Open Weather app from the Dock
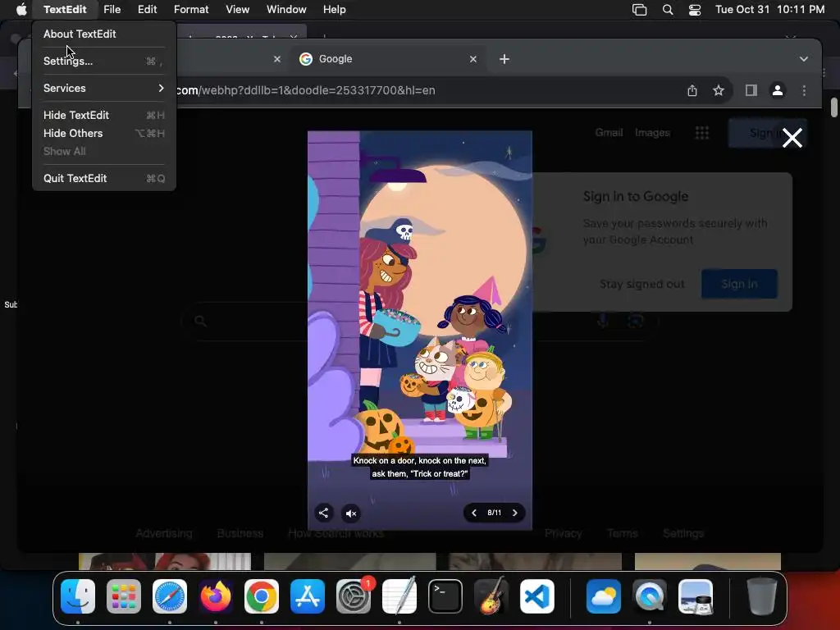Viewport: 840px width, 630px height. pyautogui.click(x=604, y=596)
